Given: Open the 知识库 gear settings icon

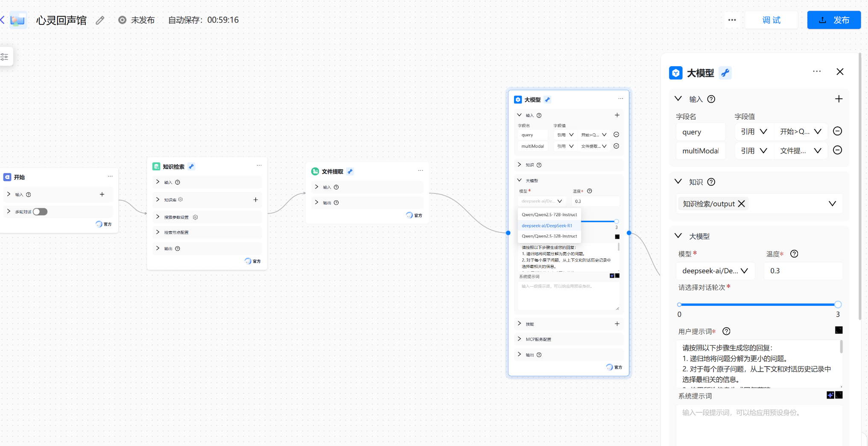Looking at the screenshot, I should pos(181,200).
